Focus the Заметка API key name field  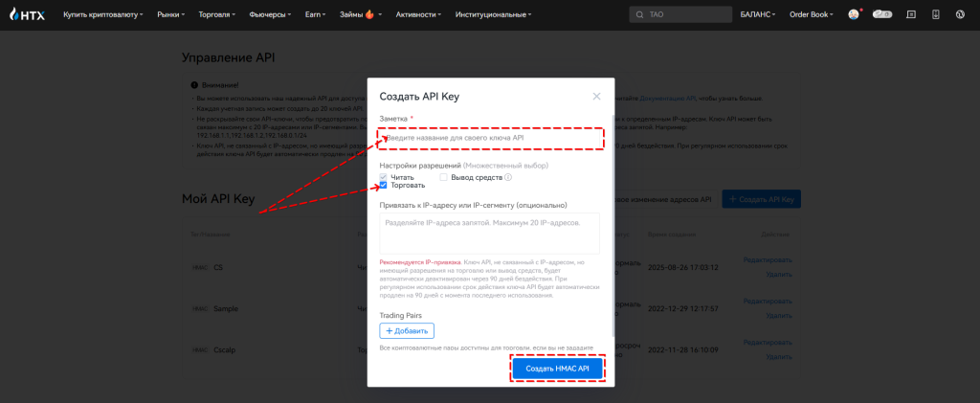point(490,139)
